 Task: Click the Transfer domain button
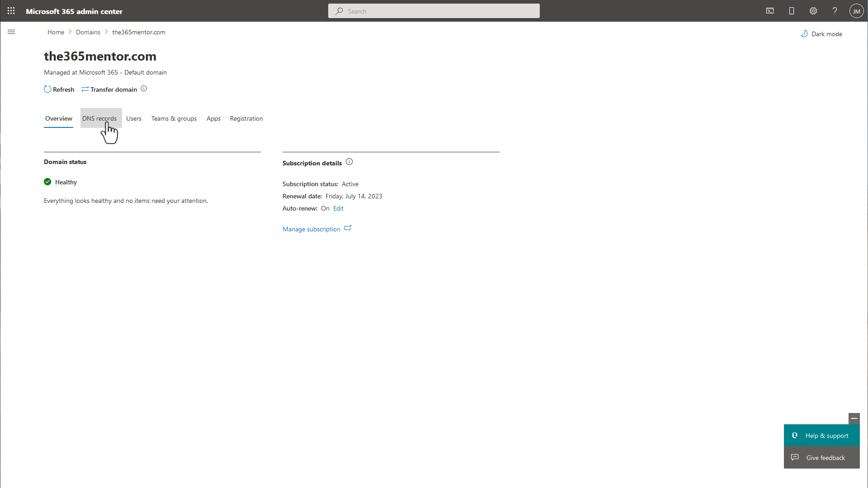tap(109, 89)
